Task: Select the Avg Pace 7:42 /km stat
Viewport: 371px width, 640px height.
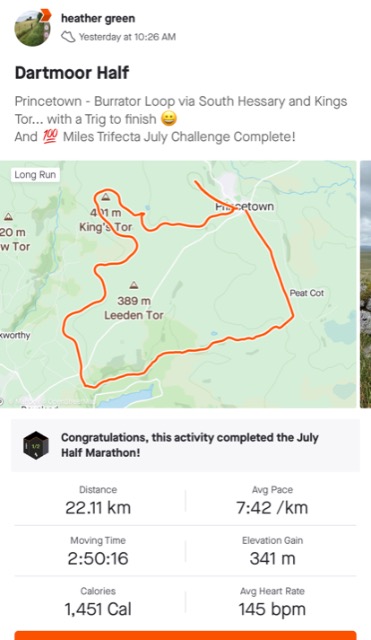Action: [x=272, y=501]
